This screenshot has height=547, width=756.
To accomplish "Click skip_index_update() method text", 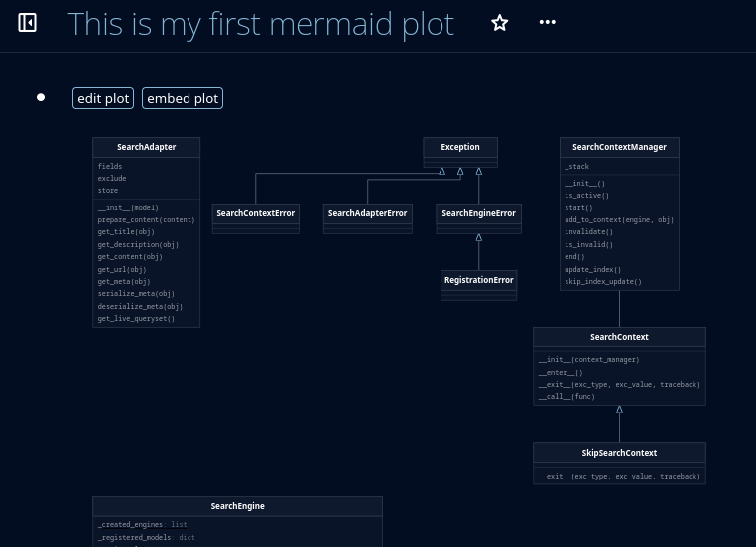I will (603, 282).
